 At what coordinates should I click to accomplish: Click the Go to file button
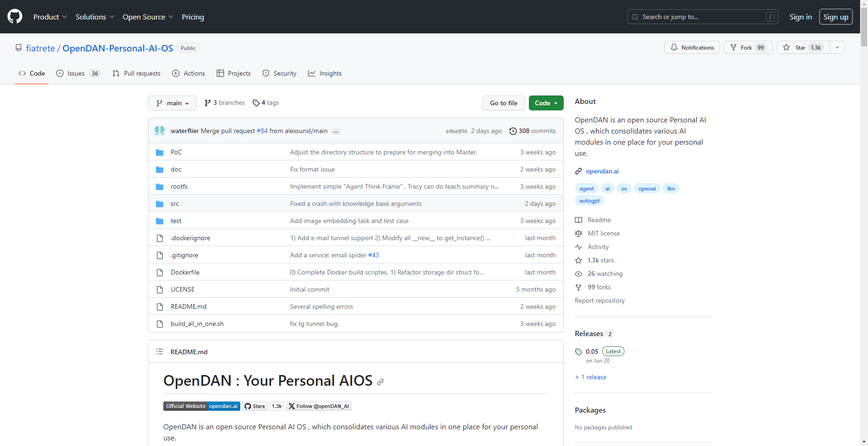pos(503,103)
